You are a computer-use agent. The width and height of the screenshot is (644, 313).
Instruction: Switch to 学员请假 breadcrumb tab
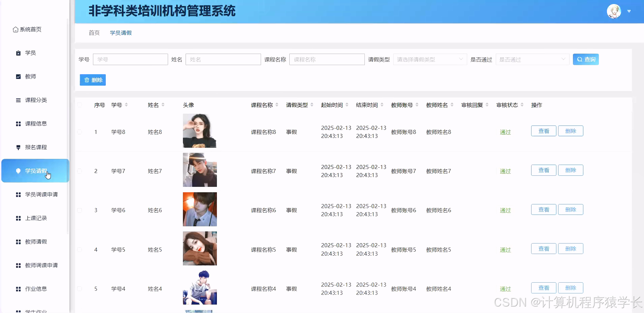pos(121,33)
